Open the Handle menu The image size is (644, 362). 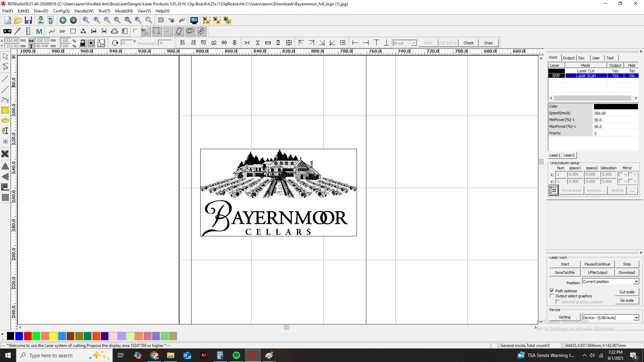point(84,11)
